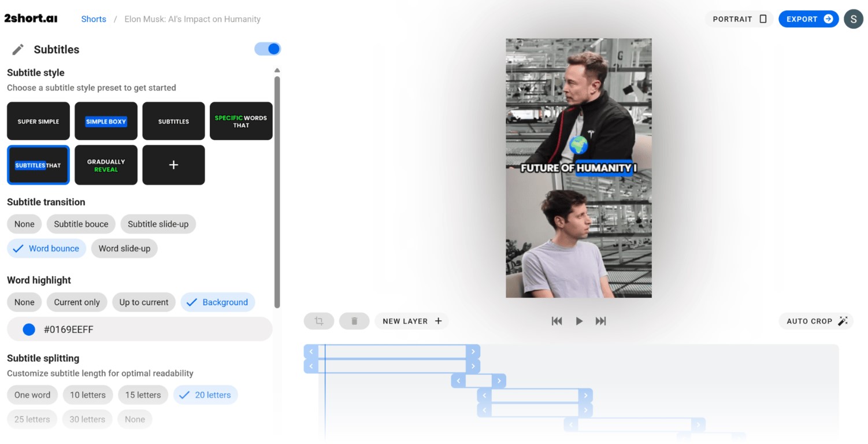Go to Shorts breadcrumb
The height and width of the screenshot is (444, 868).
point(94,19)
